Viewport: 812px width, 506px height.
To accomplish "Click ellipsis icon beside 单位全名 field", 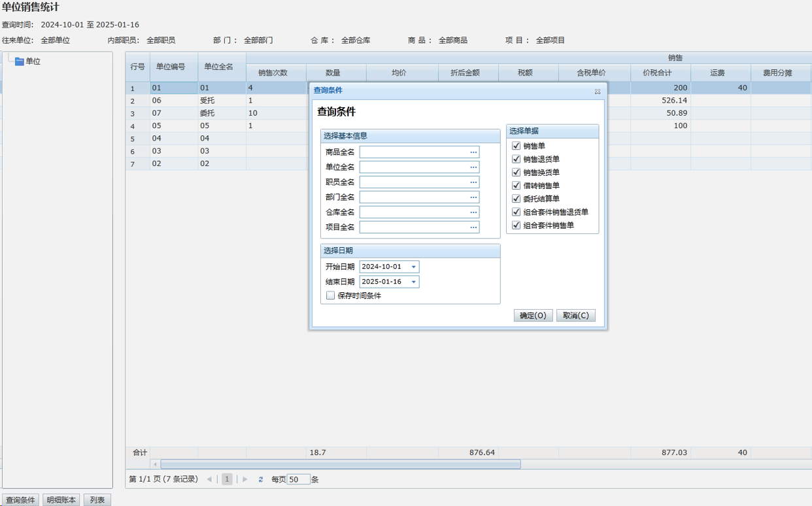I will pos(473,167).
